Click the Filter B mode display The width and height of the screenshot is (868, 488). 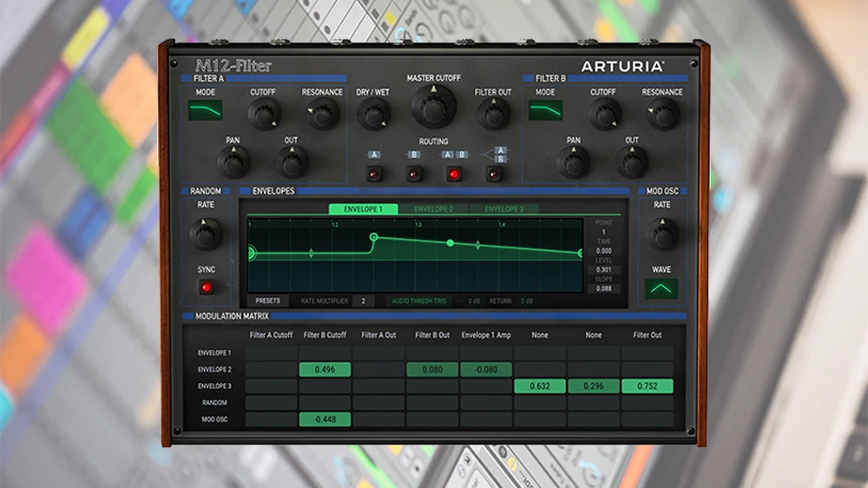click(545, 110)
